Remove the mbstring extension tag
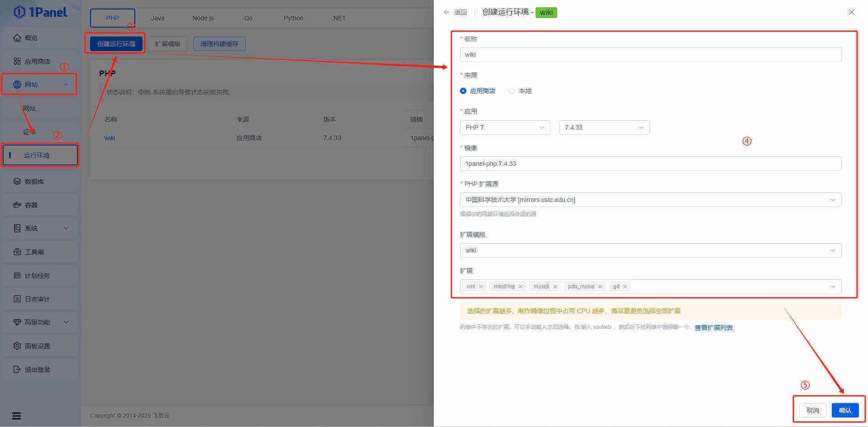Image resolution: width=868 pixels, height=427 pixels. point(521,286)
